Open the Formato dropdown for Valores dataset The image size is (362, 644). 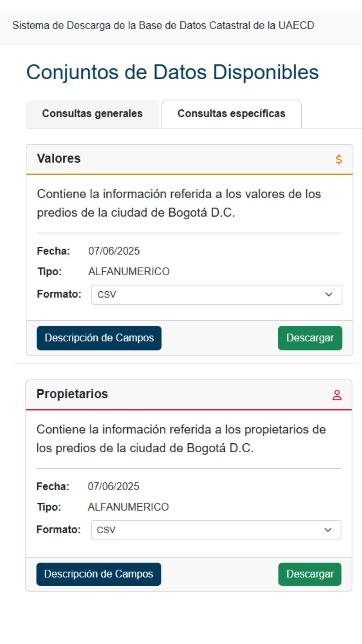pyautogui.click(x=217, y=295)
